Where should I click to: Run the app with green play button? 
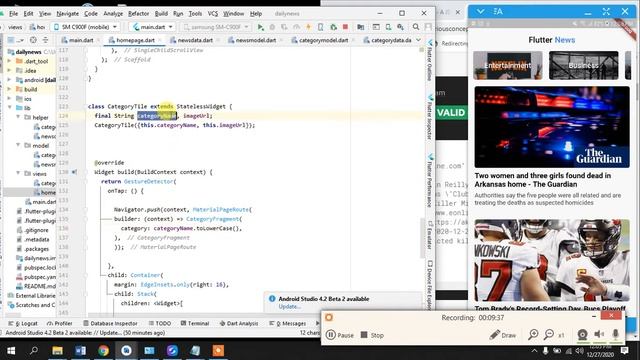coord(260,27)
